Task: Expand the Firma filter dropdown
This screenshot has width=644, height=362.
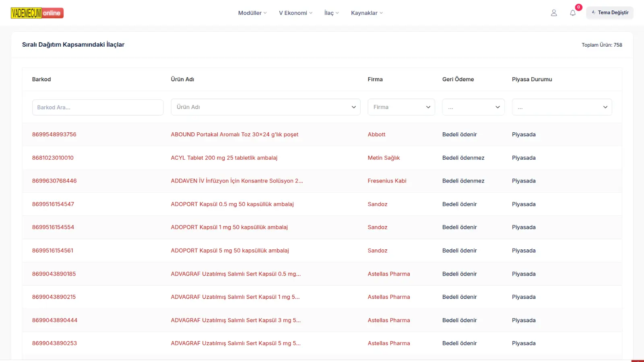Action: pos(401,107)
